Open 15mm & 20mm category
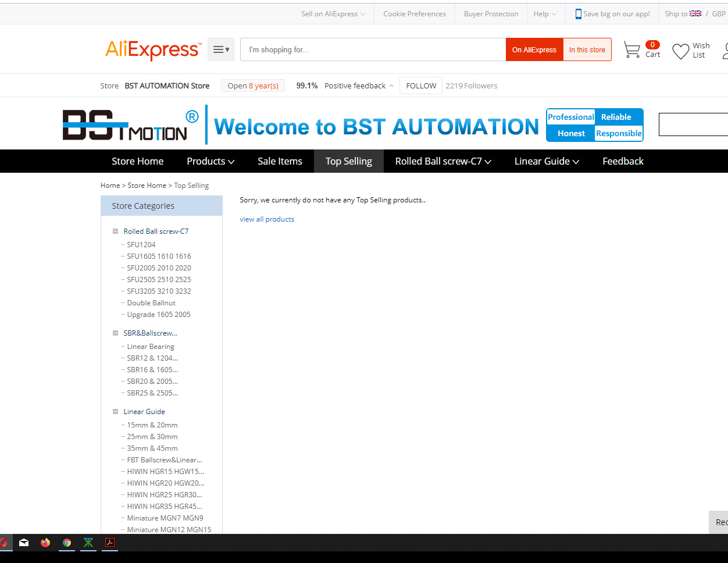728x563 pixels. click(152, 425)
